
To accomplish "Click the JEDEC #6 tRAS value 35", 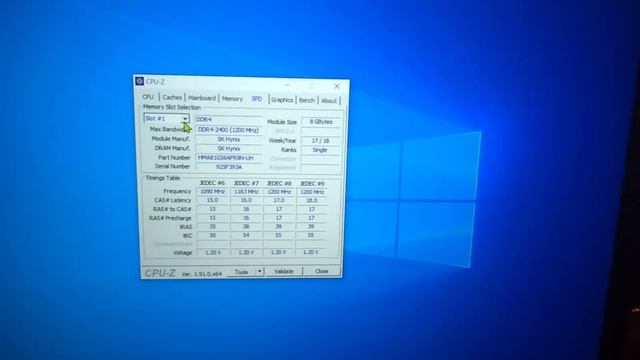I will (213, 226).
